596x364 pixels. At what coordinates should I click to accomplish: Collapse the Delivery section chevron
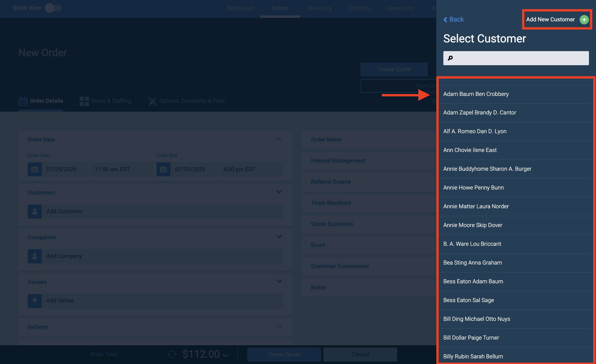point(279,326)
